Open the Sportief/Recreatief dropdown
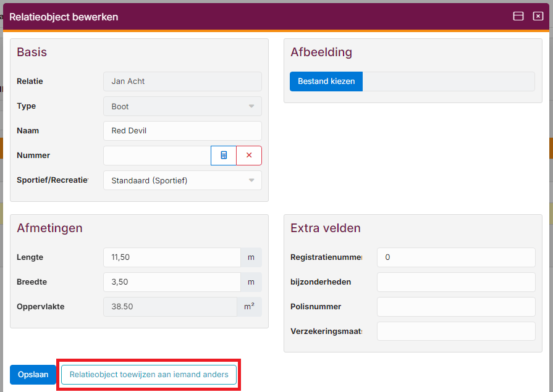 pyautogui.click(x=182, y=180)
